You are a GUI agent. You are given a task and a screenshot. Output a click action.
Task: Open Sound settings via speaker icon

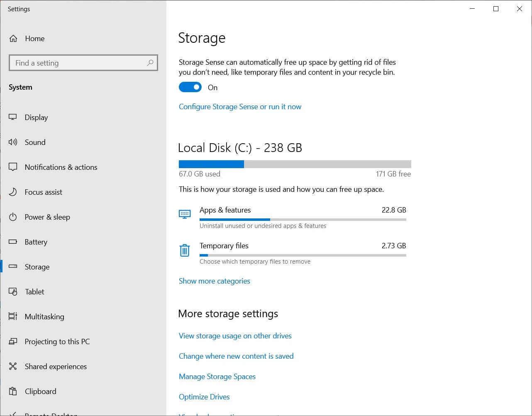[x=13, y=142]
